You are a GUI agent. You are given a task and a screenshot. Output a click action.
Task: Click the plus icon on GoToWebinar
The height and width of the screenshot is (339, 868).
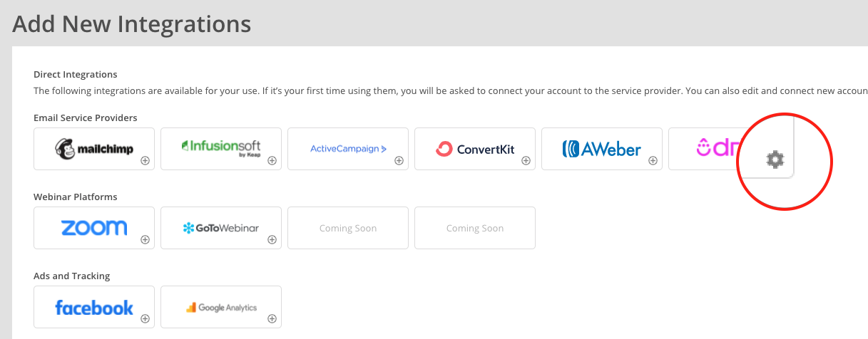pos(272,240)
